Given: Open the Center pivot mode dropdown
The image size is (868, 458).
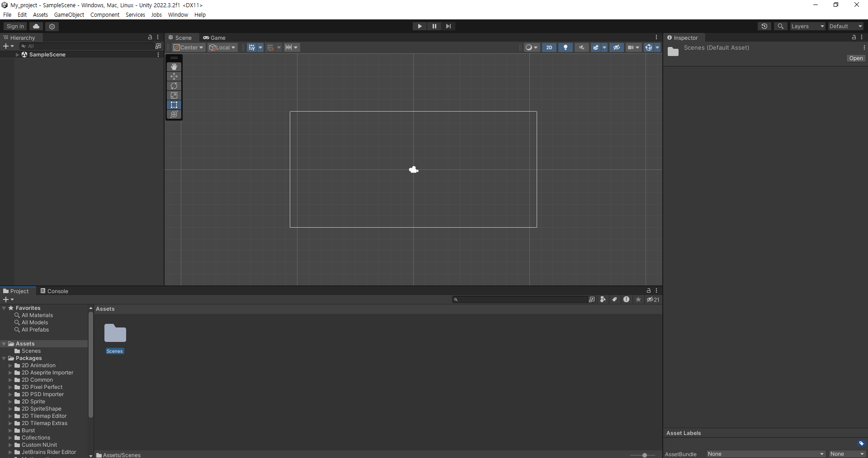Looking at the screenshot, I should pos(189,47).
